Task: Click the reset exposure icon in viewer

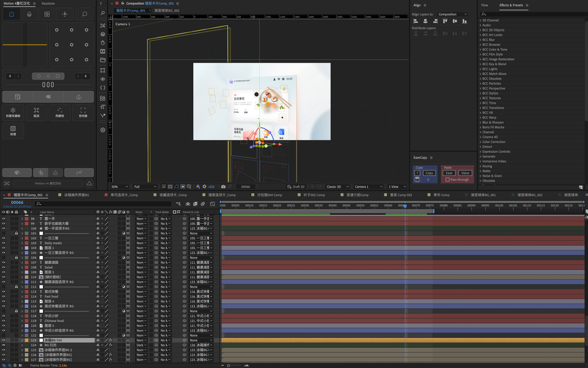Action: click(204, 186)
